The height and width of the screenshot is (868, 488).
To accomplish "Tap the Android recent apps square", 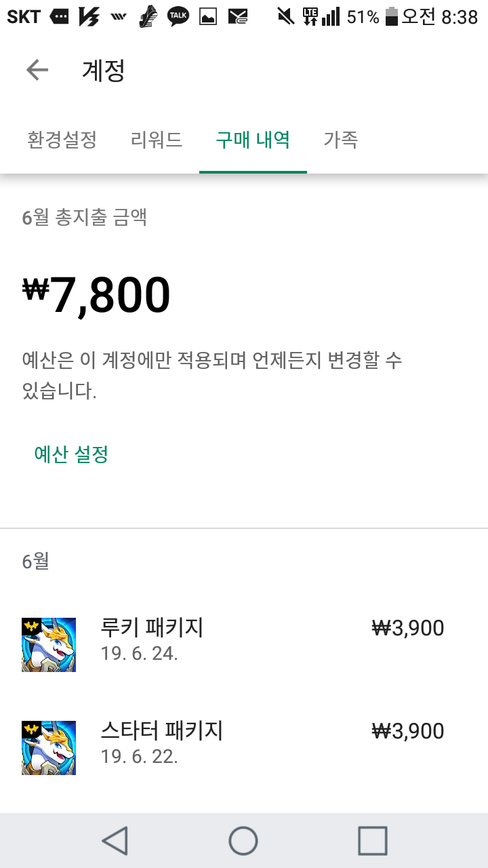I will pyautogui.click(x=372, y=841).
